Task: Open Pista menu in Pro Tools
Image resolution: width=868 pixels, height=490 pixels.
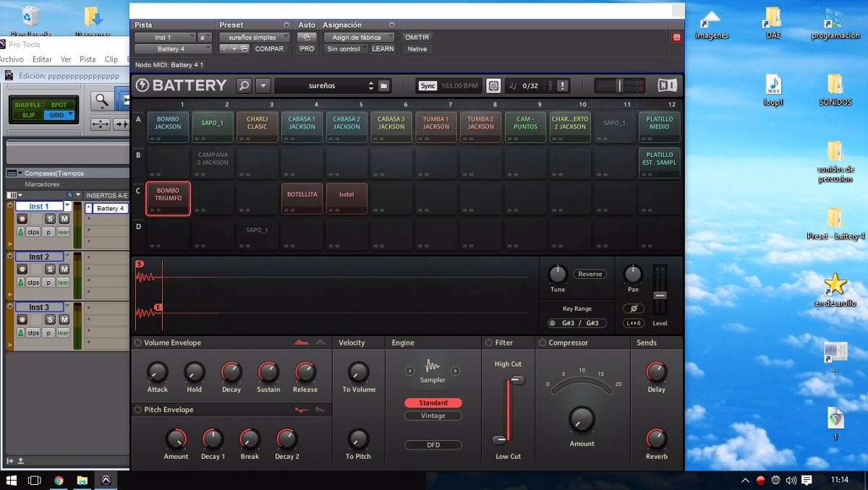Action: [x=88, y=59]
